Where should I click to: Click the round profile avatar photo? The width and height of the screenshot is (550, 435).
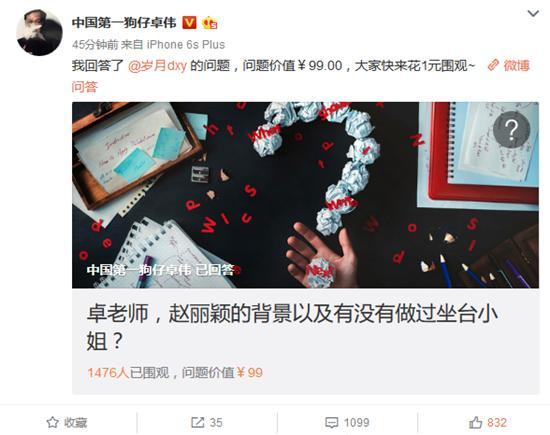click(x=39, y=33)
